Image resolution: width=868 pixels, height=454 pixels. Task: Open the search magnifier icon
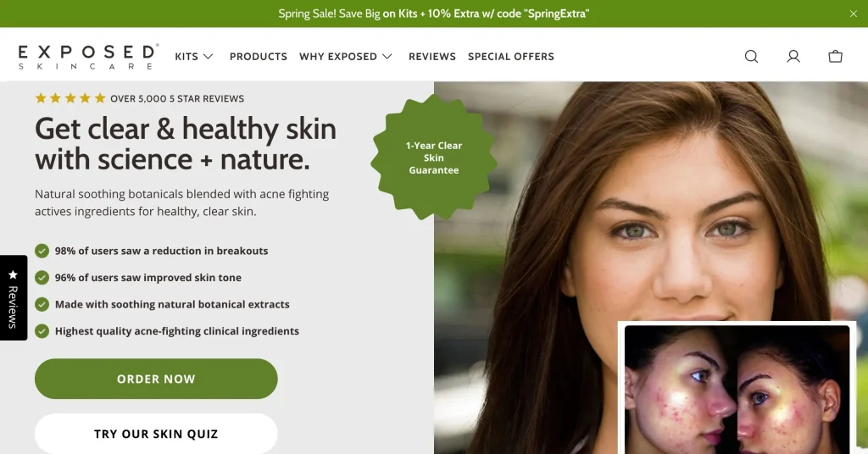(x=751, y=57)
